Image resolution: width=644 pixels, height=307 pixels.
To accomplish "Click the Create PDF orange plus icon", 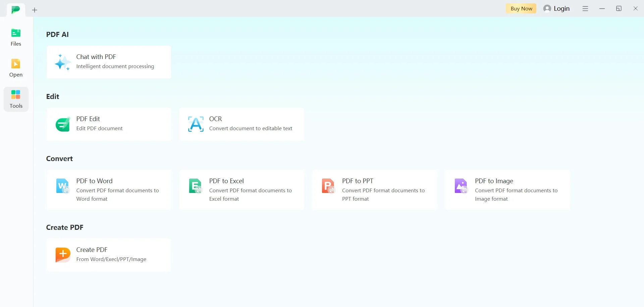I will (x=63, y=255).
